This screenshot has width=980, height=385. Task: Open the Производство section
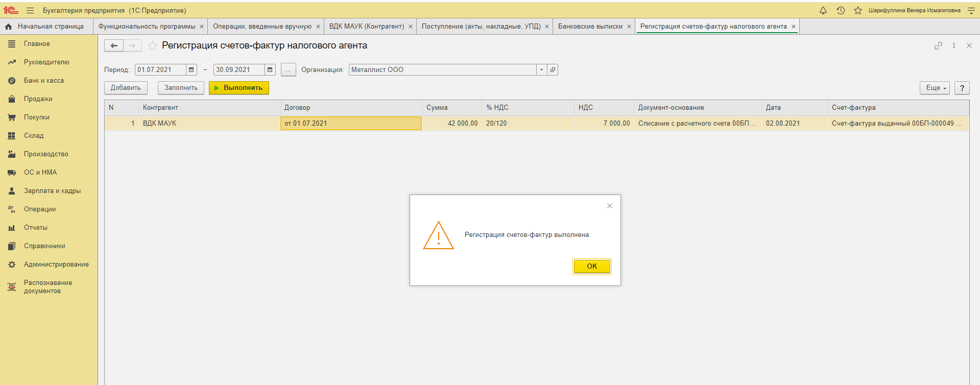(x=49, y=154)
